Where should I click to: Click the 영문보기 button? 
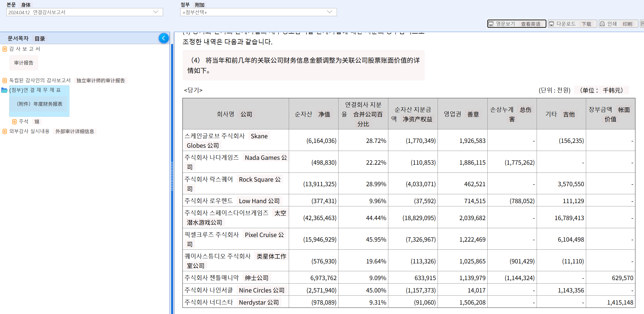pos(517,24)
